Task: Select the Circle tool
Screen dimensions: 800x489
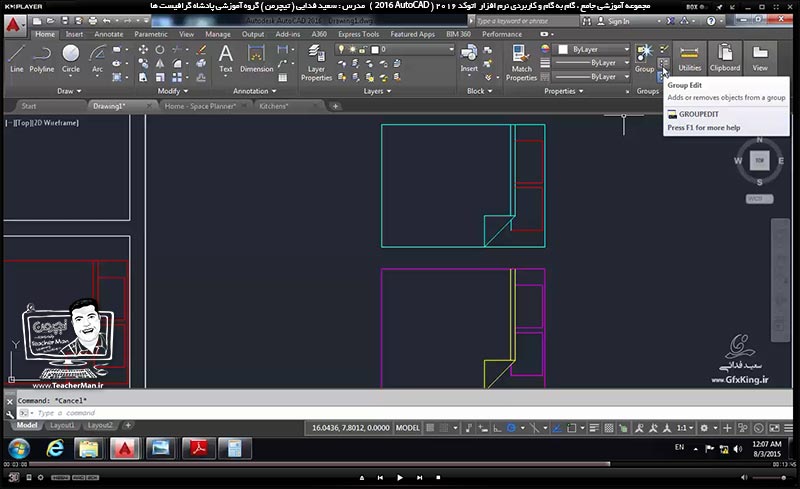Action: (x=70, y=59)
